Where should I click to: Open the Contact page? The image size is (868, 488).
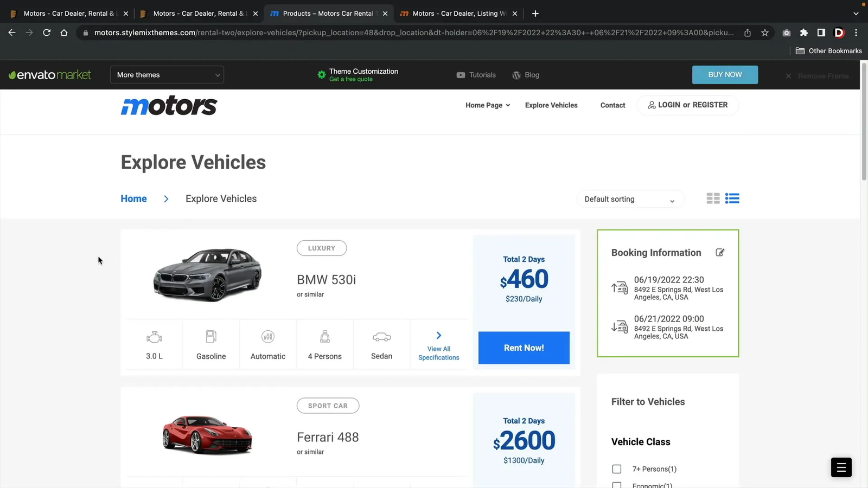[612, 105]
